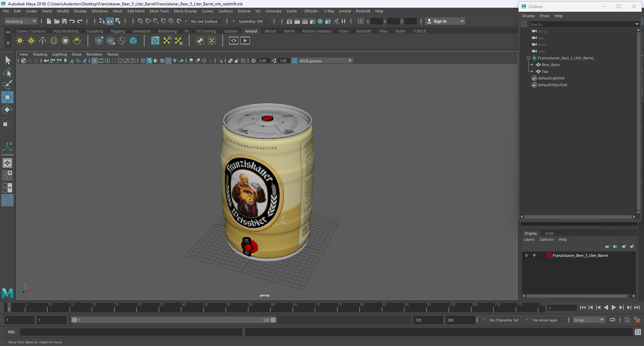The height and width of the screenshot is (346, 644).
Task: Toggle use all lights in viewport
Action: pos(175,61)
